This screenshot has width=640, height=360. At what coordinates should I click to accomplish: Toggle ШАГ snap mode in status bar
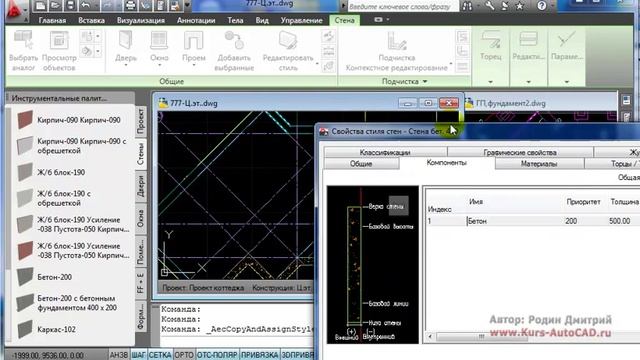coord(138,355)
